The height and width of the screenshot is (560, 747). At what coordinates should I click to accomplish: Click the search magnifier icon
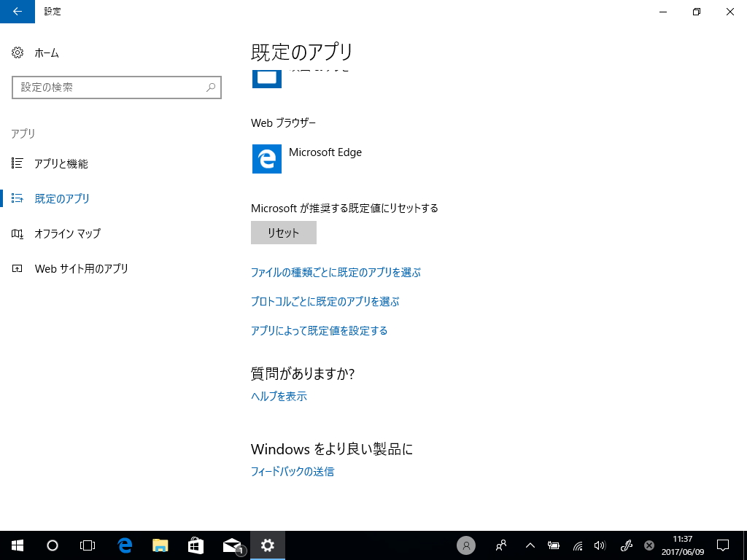click(x=211, y=87)
